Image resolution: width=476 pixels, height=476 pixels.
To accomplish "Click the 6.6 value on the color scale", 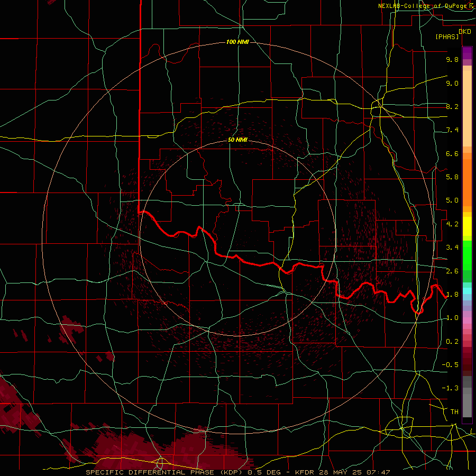I will (452, 153).
